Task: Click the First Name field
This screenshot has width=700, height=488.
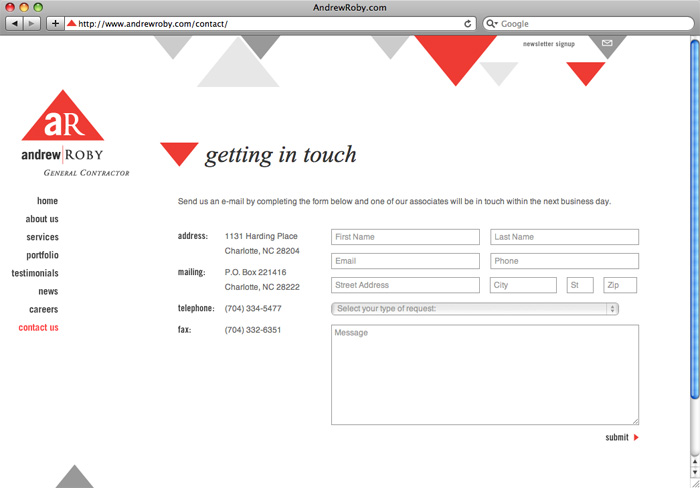Action: (405, 237)
